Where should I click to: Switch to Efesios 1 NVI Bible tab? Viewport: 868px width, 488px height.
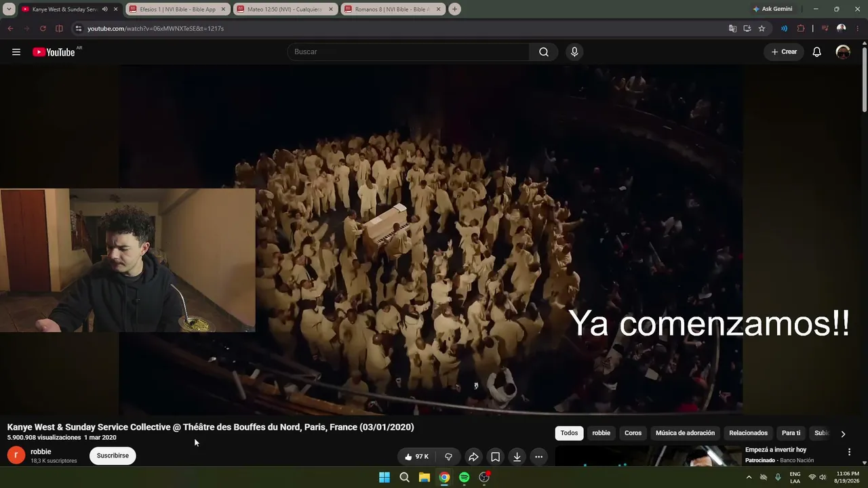176,9
